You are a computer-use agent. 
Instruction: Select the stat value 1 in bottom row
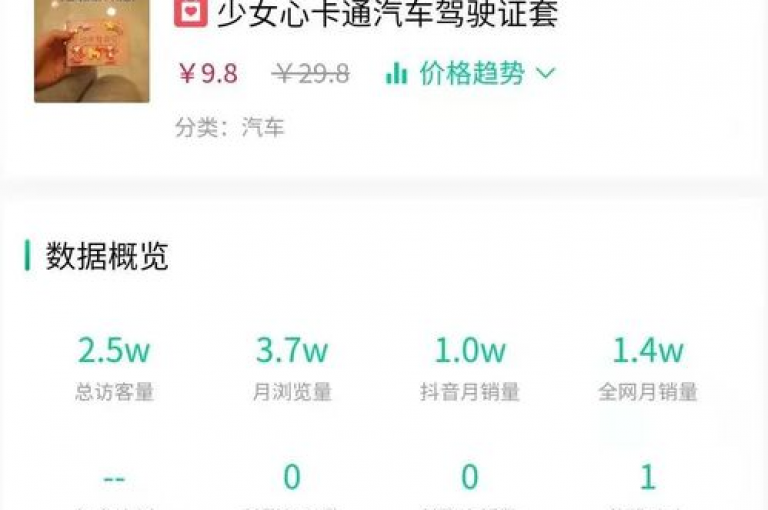point(648,477)
